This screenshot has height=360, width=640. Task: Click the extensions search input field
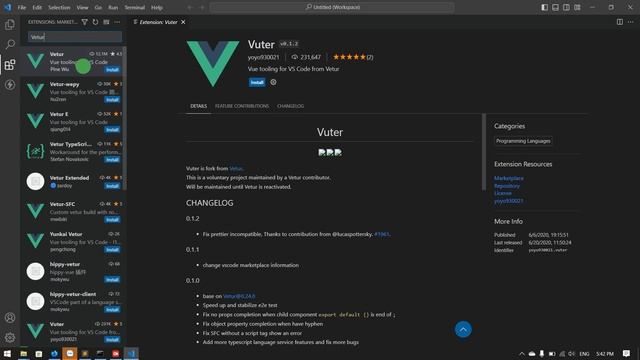pyautogui.click(x=75, y=37)
